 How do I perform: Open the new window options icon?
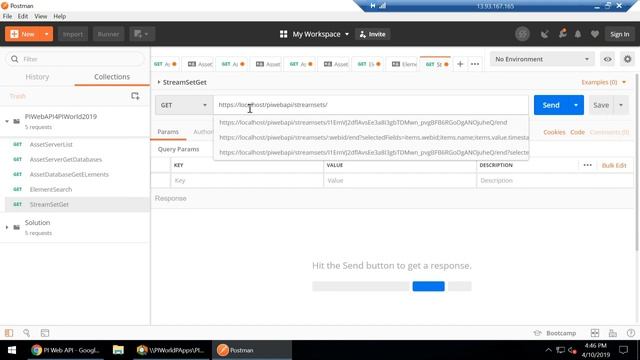pos(142,34)
